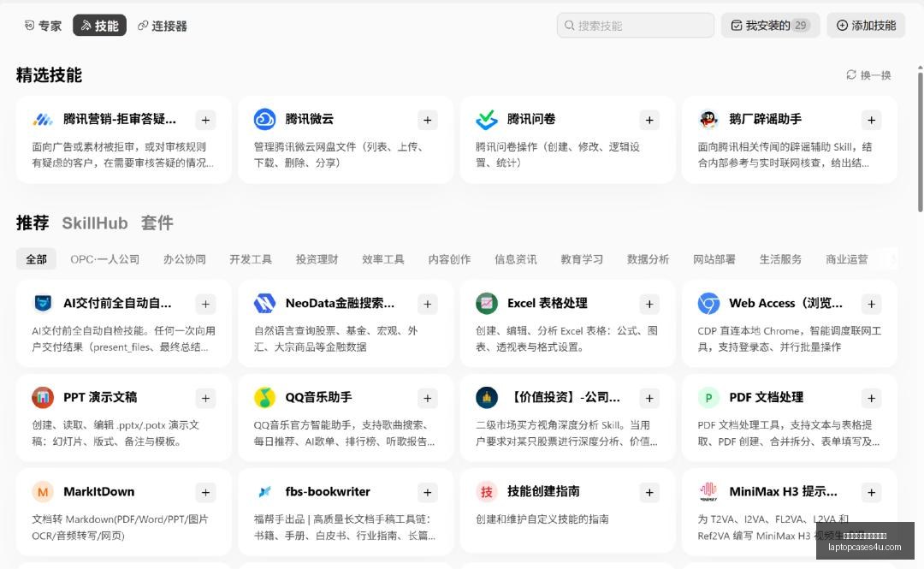The width and height of the screenshot is (924, 569).
Task: Filter skills by 内容创作
Action: [x=450, y=259]
